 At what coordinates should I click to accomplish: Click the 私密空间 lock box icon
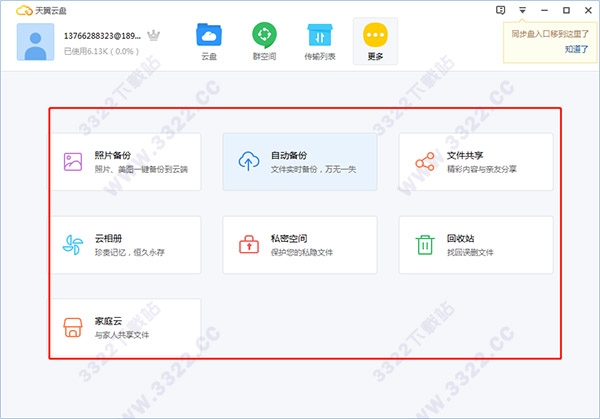point(249,244)
